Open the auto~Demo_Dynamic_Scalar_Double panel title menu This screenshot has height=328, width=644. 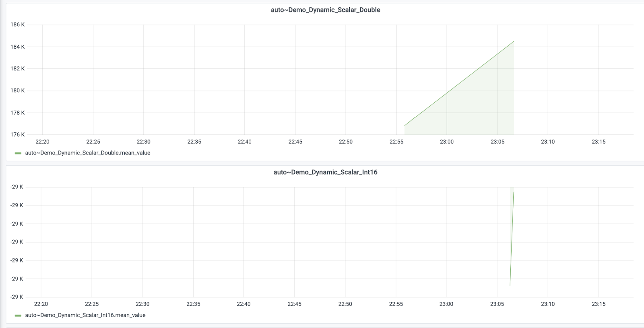[325, 10]
